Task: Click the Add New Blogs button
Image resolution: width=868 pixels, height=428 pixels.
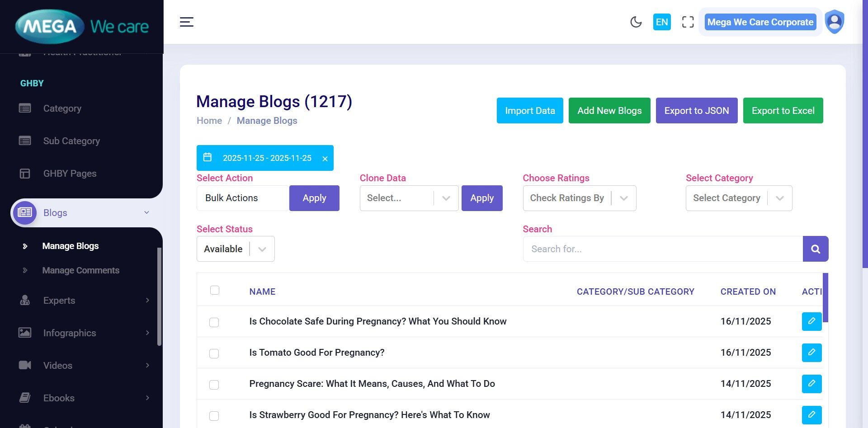Action: point(609,111)
